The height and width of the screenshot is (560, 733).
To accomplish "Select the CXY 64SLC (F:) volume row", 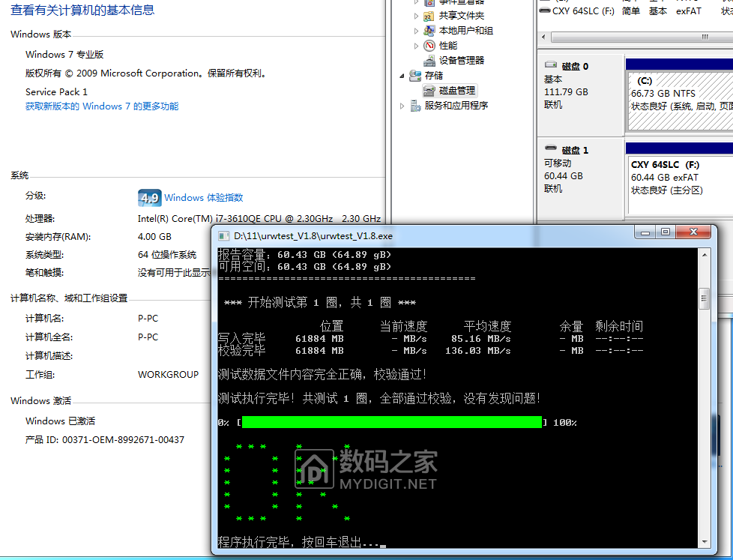I will tap(636, 10).
